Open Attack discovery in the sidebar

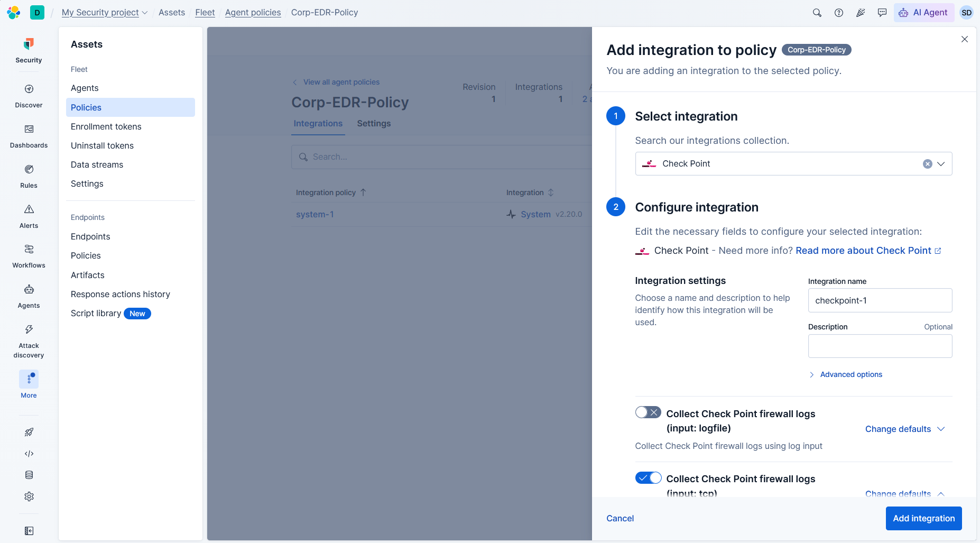point(29,341)
